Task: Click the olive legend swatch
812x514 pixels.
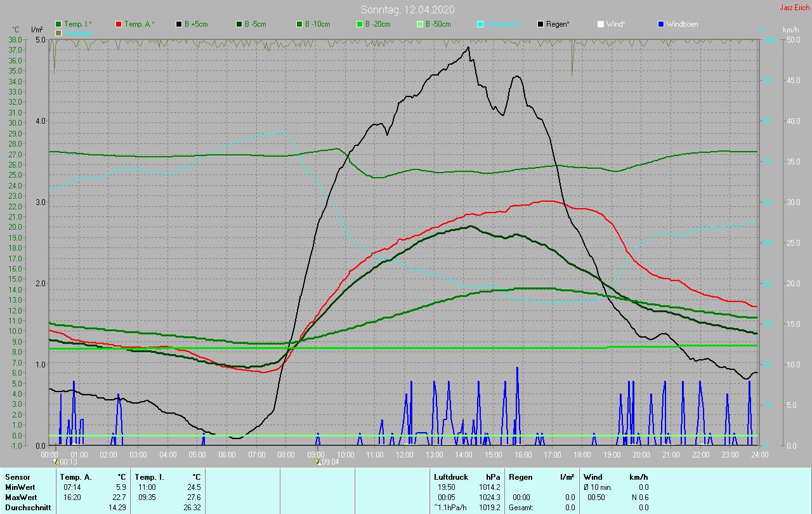Action: [x=59, y=32]
